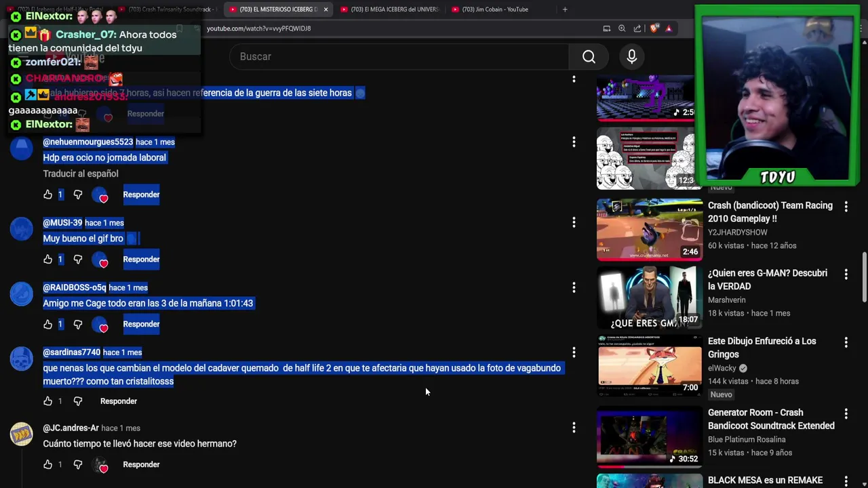This screenshot has height=488, width=868.
Task: Reply to @MUSI-39 comment
Action: [x=141, y=259]
